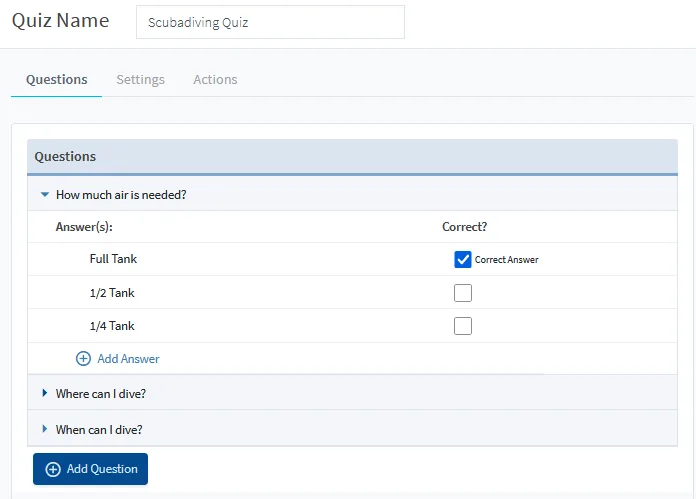The image size is (696, 499).
Task: Collapse the 'How much air is needed?' question
Action: pyautogui.click(x=45, y=194)
